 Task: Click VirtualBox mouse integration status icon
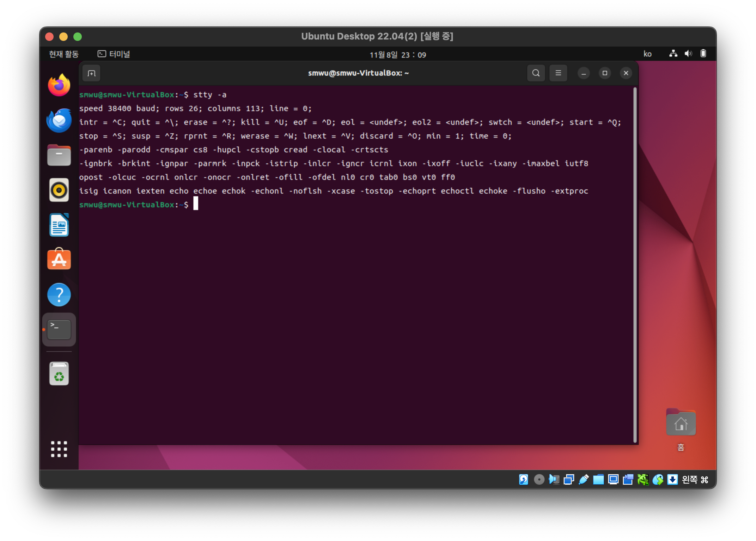coord(658,479)
